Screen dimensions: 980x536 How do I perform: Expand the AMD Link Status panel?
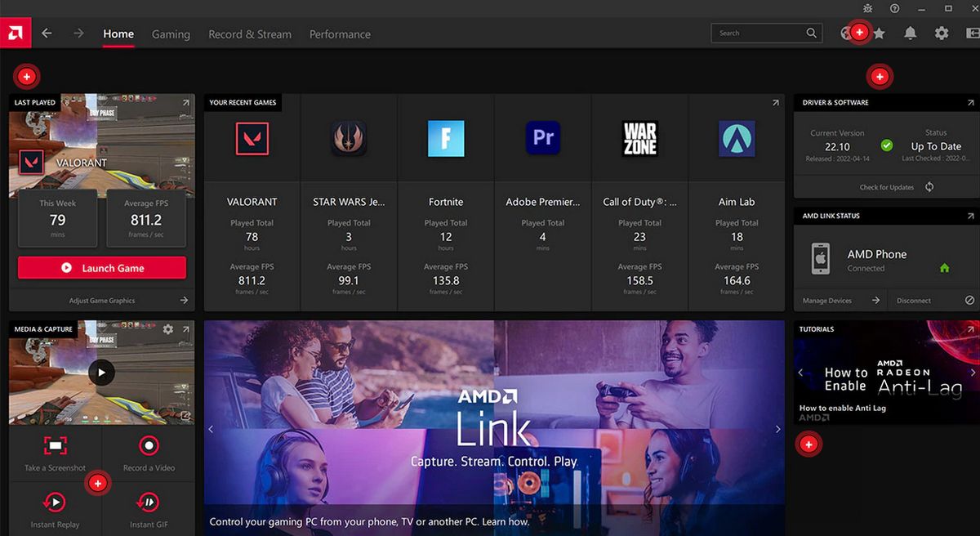pos(970,217)
